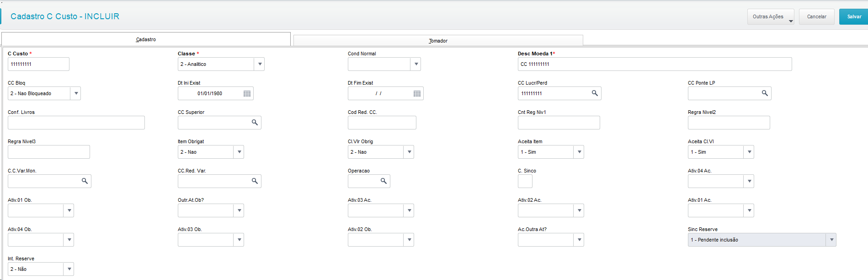Select the Cadastro tab

click(x=146, y=39)
